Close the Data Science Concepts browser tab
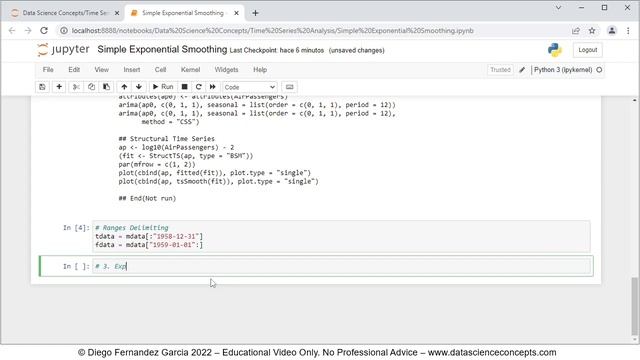The height and width of the screenshot is (360, 640). 117,13
